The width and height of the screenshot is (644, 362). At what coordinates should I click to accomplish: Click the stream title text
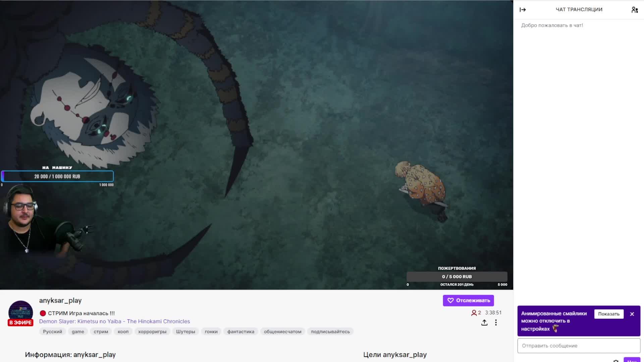(81, 313)
